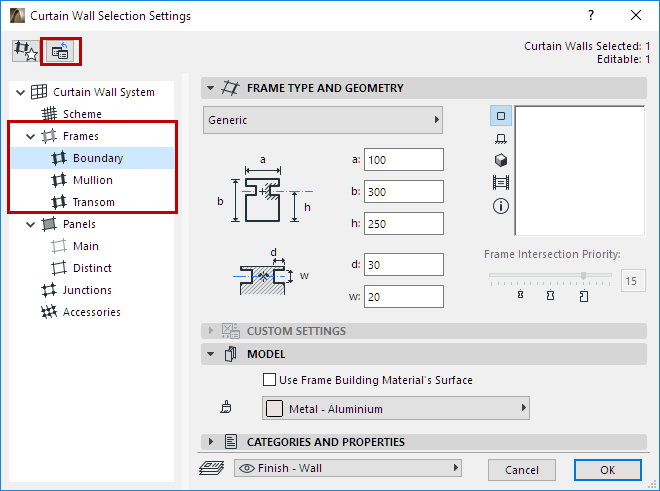Image resolution: width=660 pixels, height=491 pixels.
Task: Select the 3D cube preview icon
Action: 501,161
